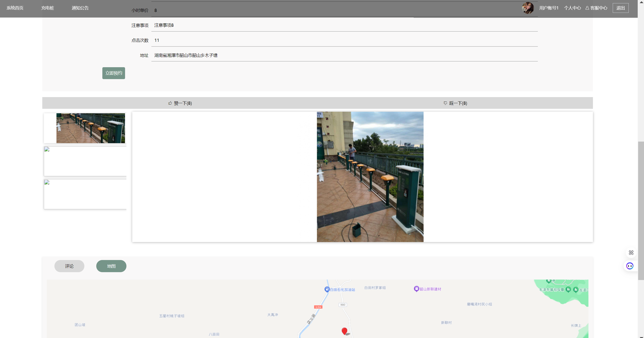The image size is (644, 338).
Task: Click 磨嘴湾村民小组 label on the map
Action: tap(479, 304)
